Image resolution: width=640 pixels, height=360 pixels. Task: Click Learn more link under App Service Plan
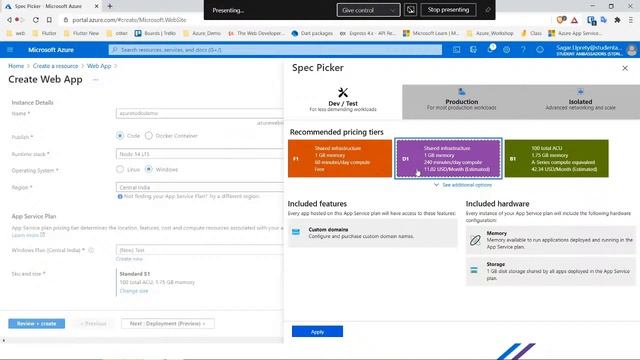coord(28,235)
